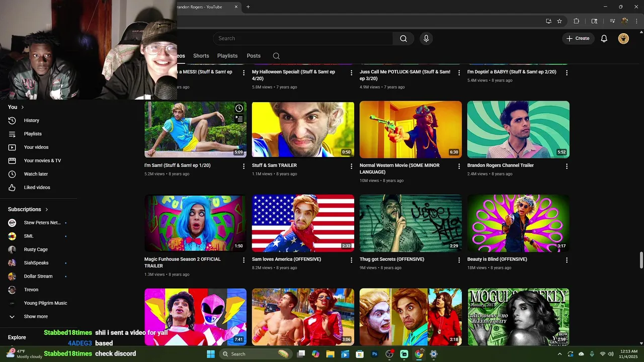Activate voice search microphone icon

pyautogui.click(x=426, y=38)
